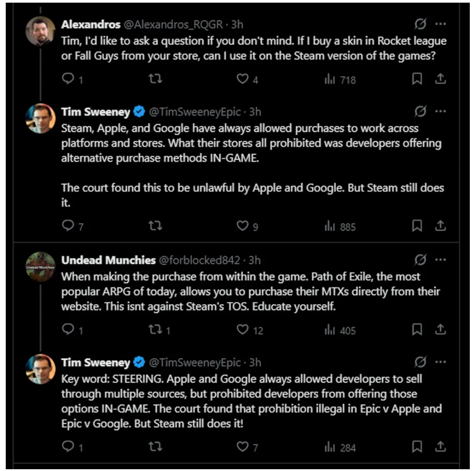Image resolution: width=476 pixels, height=471 pixels.
Task: Click @Alexandros_RQGR handle link
Action: pyautogui.click(x=173, y=24)
